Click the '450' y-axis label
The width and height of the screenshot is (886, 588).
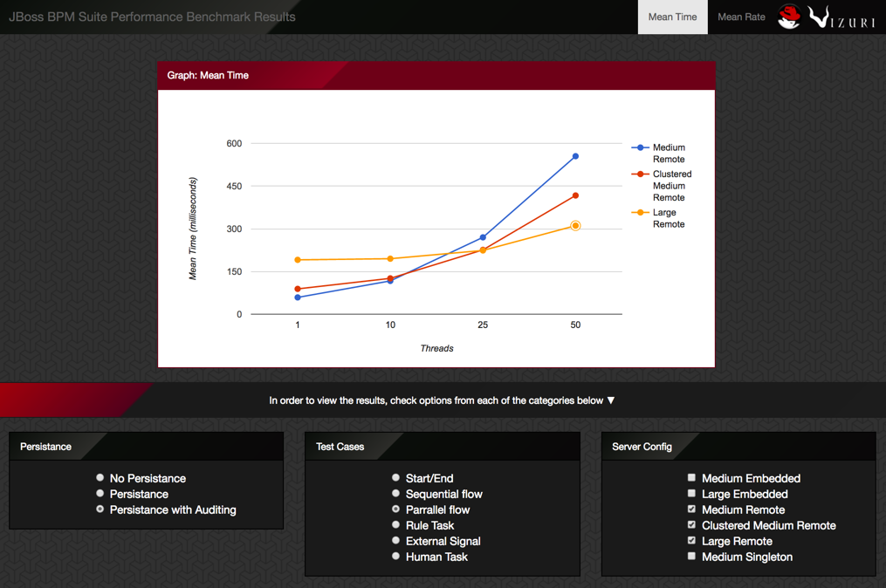coord(234,187)
